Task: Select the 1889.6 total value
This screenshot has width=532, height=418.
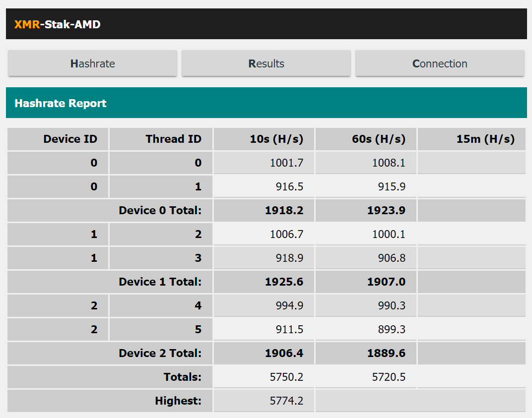Action: click(x=387, y=353)
